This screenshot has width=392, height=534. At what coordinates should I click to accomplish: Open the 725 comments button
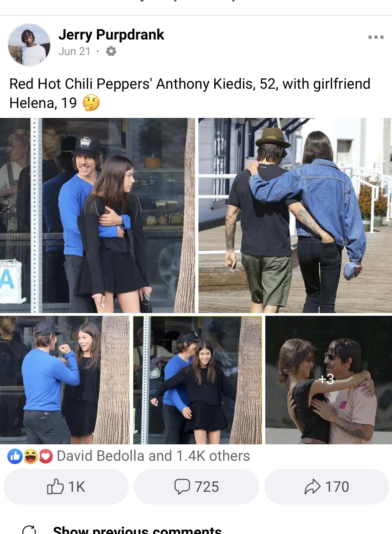pos(196,487)
